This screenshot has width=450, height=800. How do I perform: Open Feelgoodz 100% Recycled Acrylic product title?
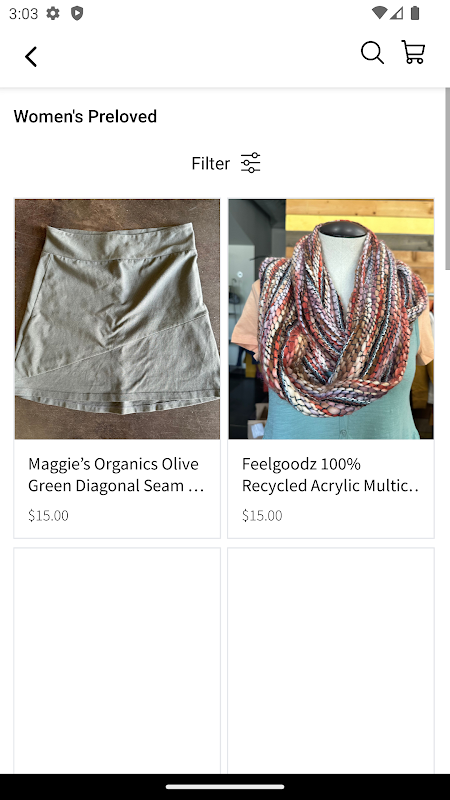tap(330, 474)
